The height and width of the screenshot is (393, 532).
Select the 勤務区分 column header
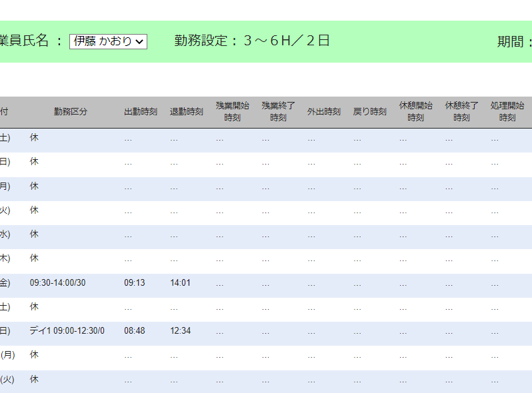click(71, 112)
